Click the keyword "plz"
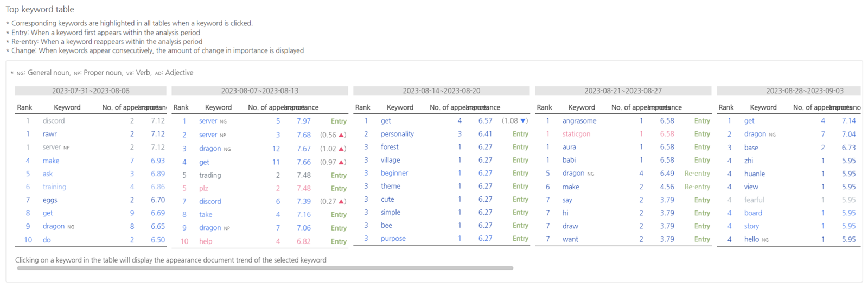The width and height of the screenshot is (868, 288). click(x=203, y=188)
